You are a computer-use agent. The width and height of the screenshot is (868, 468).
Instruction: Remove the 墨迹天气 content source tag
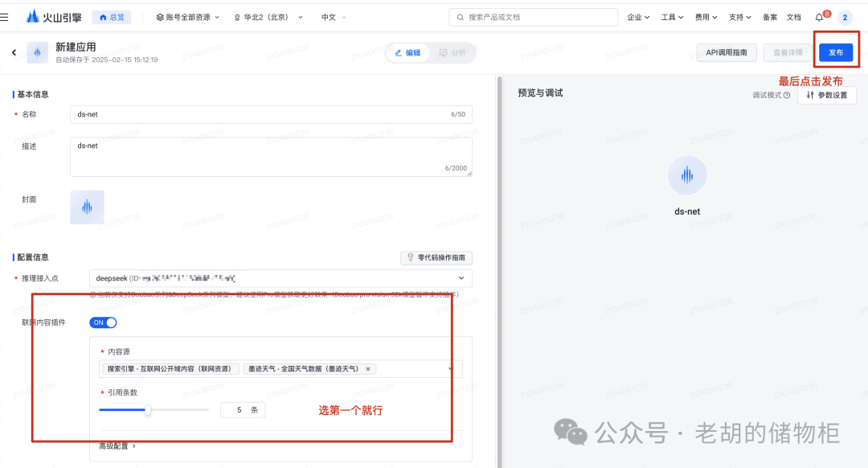click(x=367, y=369)
